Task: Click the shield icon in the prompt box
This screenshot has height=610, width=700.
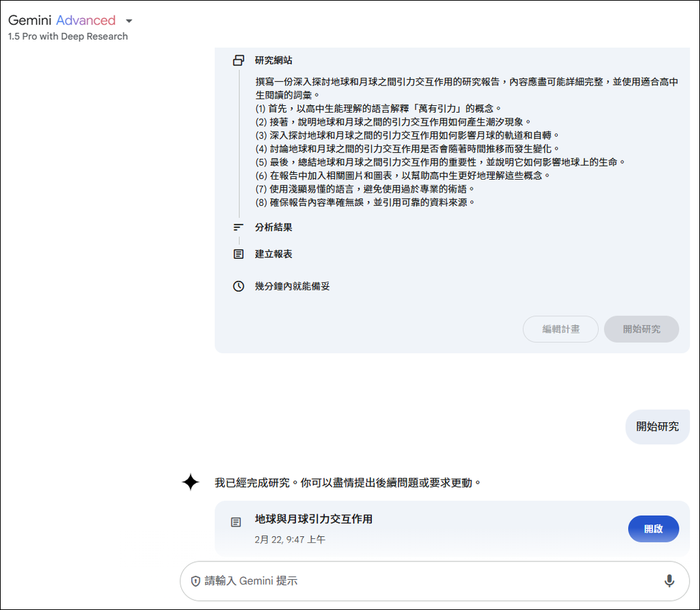Action: 196,581
